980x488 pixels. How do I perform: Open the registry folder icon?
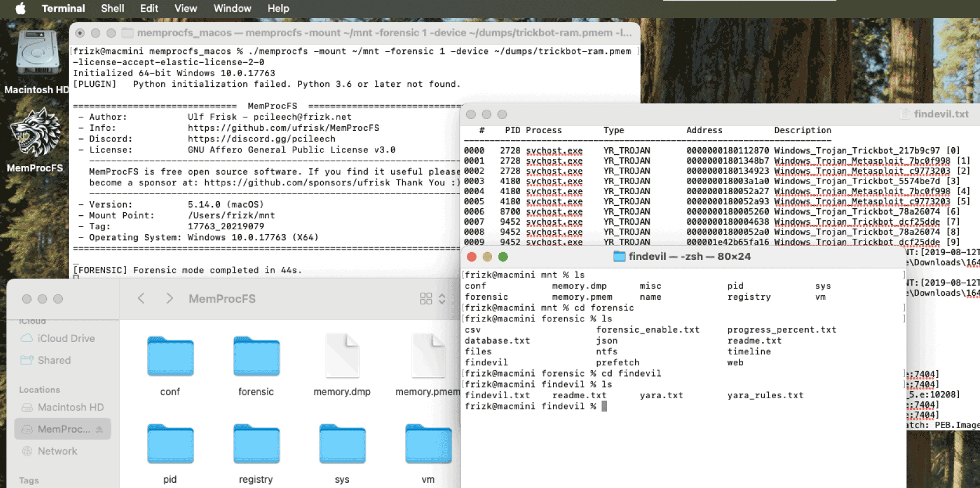[x=256, y=445]
